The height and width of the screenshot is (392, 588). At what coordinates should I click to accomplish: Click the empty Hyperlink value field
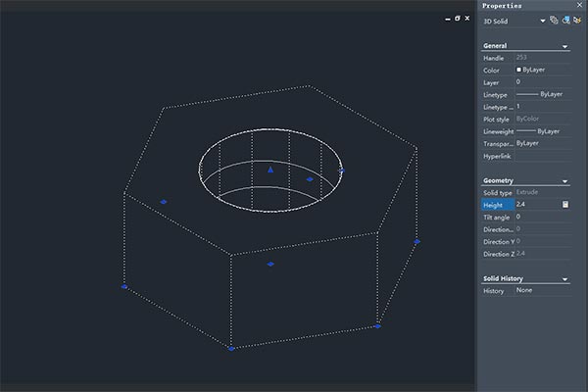point(543,156)
